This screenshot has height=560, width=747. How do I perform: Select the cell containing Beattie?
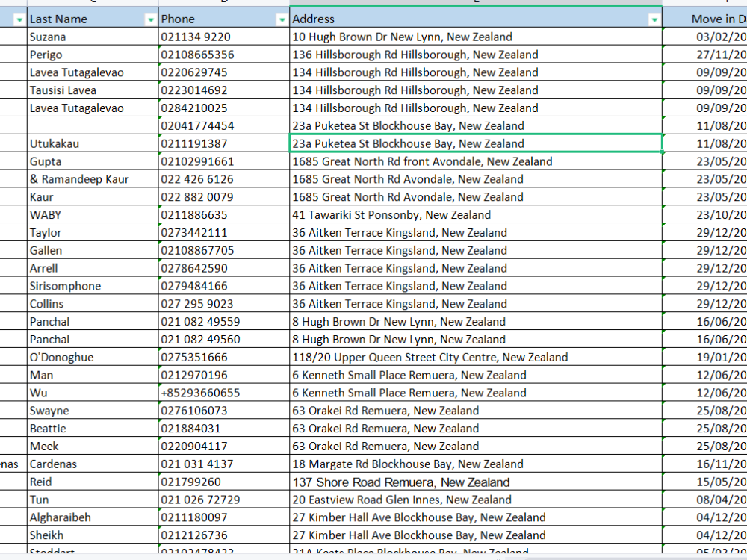(x=93, y=428)
